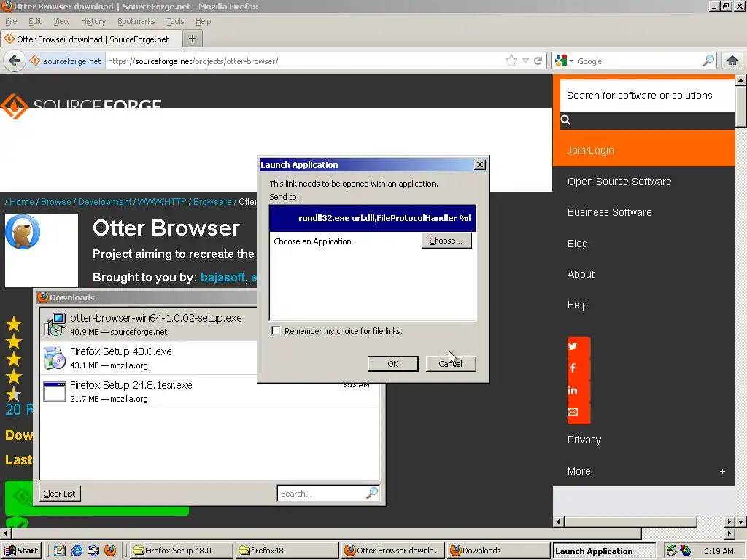Viewport: 747px width, 560px height.
Task: Click the Downloads search magnifier icon
Action: [372, 493]
